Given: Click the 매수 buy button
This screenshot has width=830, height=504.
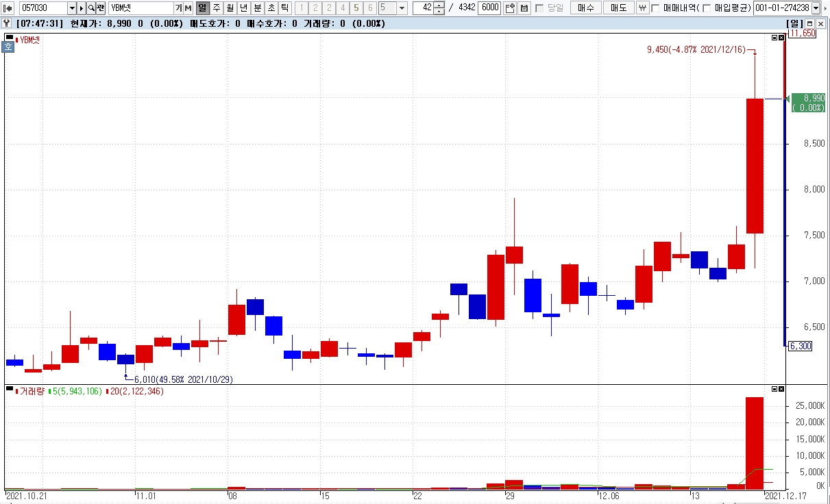Looking at the screenshot, I should (x=586, y=8).
